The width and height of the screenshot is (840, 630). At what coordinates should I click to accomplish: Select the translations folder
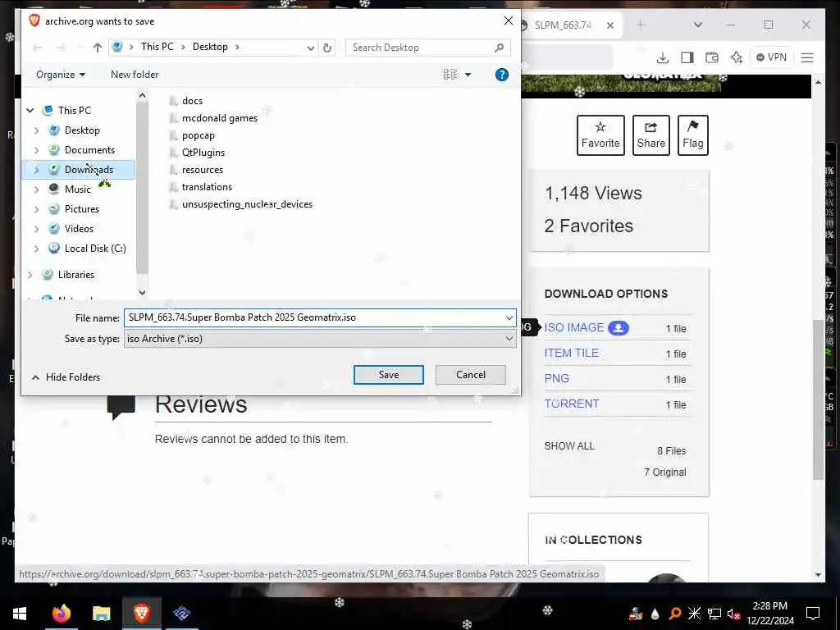click(x=200, y=187)
